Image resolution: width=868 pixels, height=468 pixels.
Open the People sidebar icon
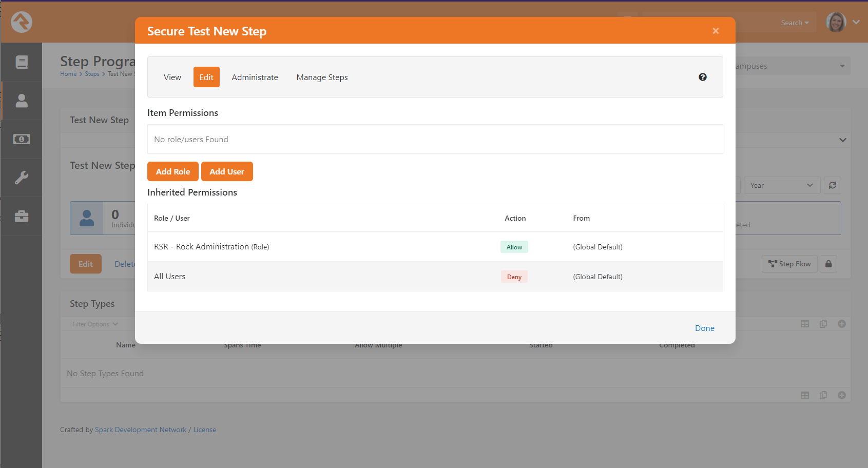[22, 101]
